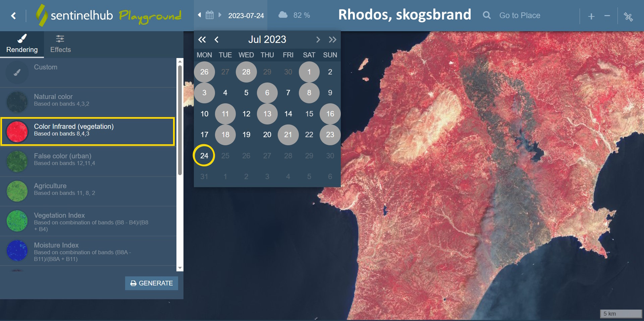Go to next month in calendar
The width and height of the screenshot is (644, 321).
[x=318, y=40]
